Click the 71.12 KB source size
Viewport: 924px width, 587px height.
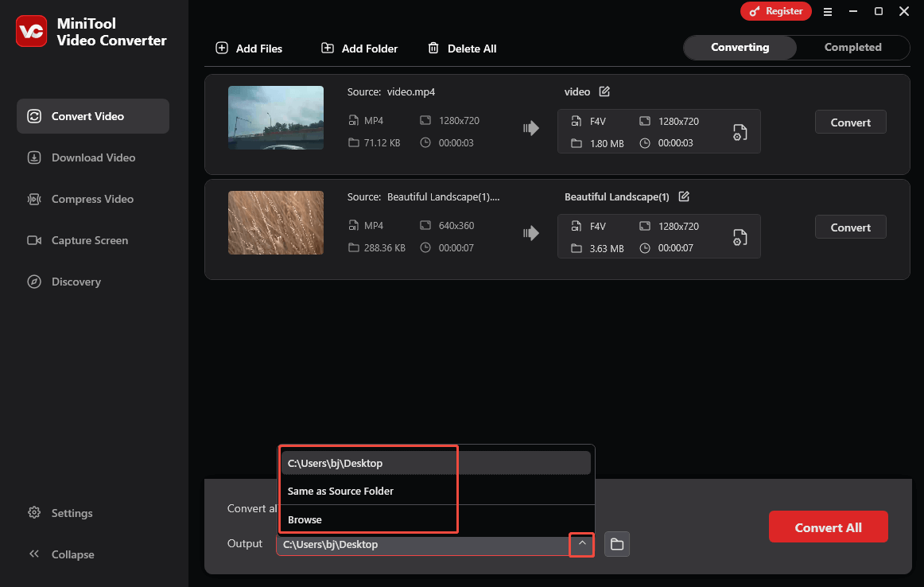[382, 142]
